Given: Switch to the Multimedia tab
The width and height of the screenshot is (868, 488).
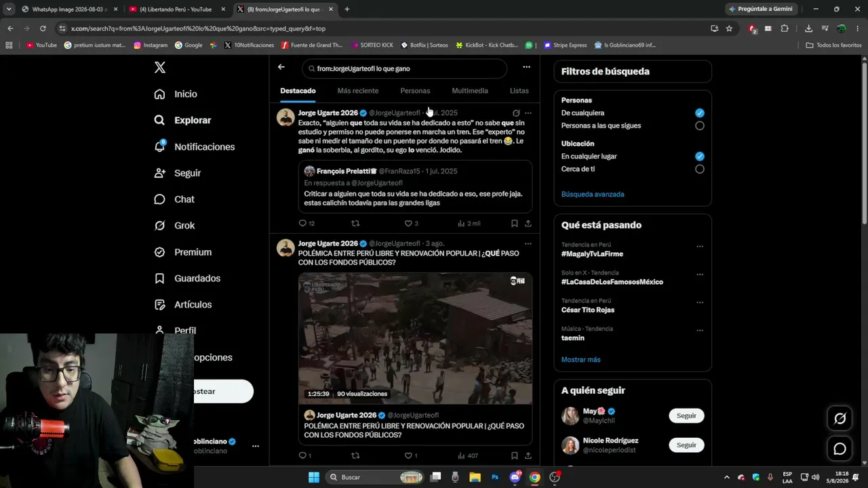Looking at the screenshot, I should point(470,91).
